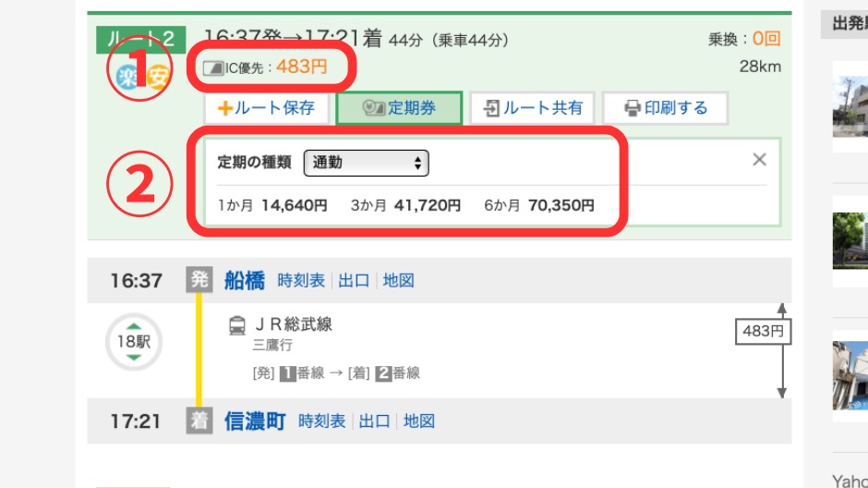Click the 6か月 70,350円 price

click(539, 205)
